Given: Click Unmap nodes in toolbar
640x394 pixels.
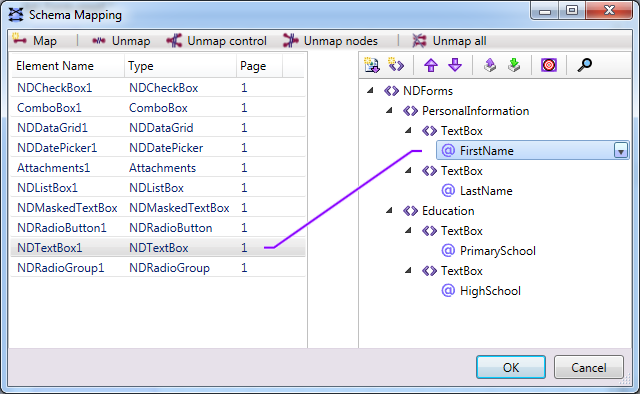Looking at the screenshot, I should click(330, 40).
